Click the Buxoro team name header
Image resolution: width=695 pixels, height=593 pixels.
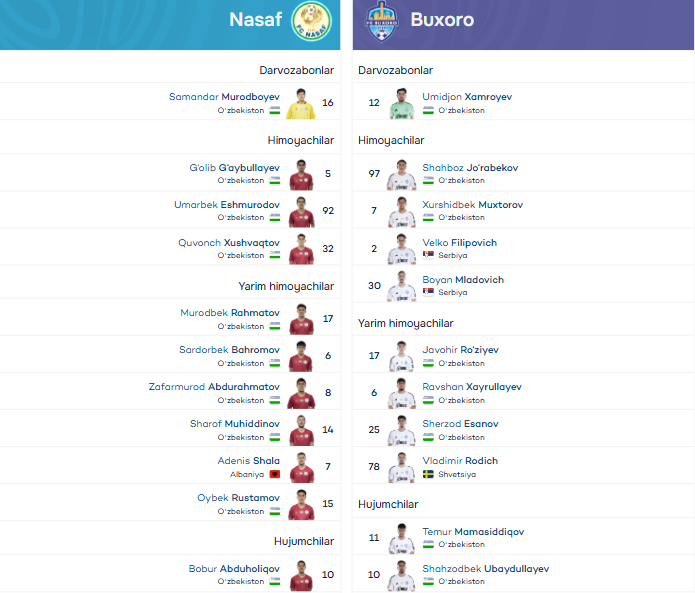[442, 20]
